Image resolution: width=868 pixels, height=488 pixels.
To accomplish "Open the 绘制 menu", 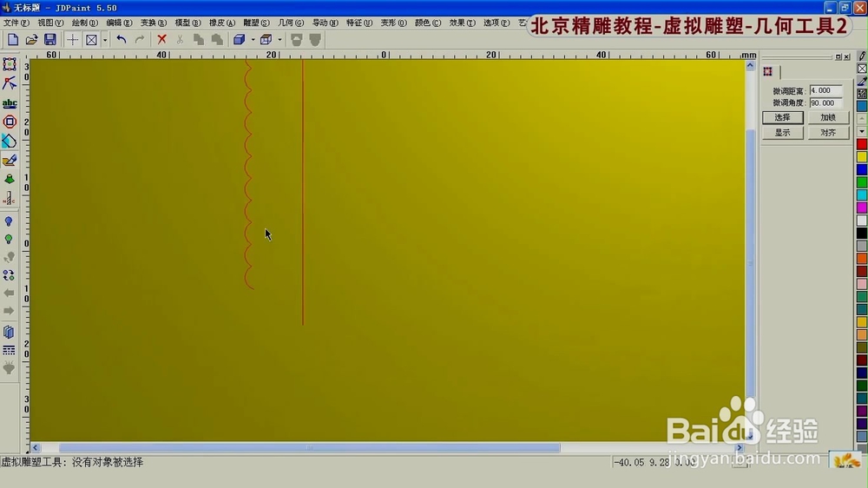I will click(x=85, y=23).
